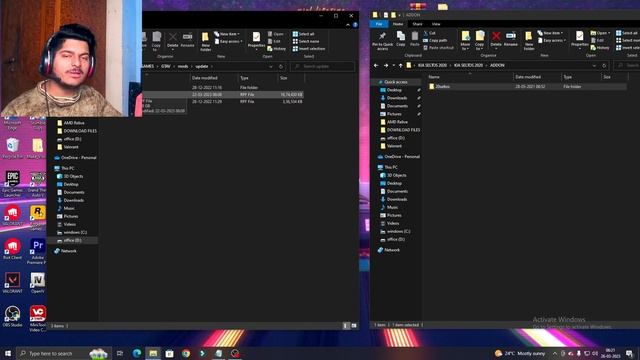Click Cut in ADDON window ribbon
This screenshot has width=640, height=360.
pyautogui.click(x=430, y=33)
